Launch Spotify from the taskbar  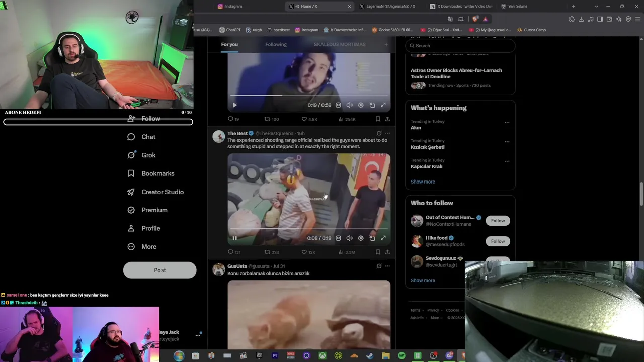tap(401, 356)
